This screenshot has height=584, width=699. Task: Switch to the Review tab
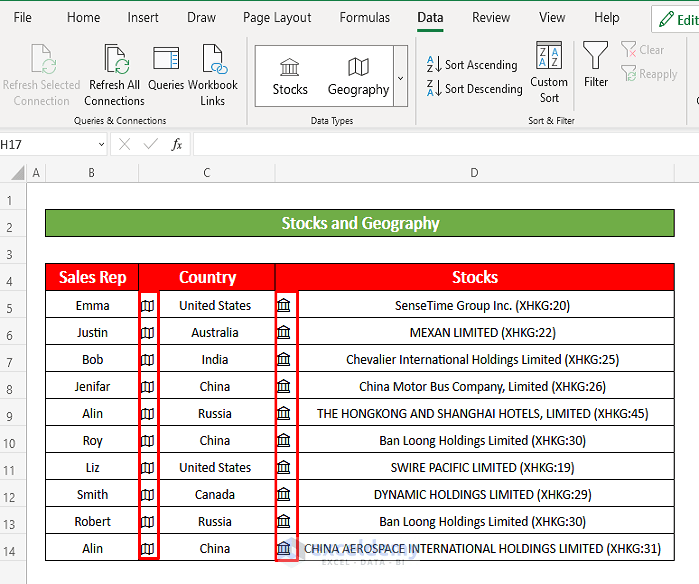pos(491,17)
